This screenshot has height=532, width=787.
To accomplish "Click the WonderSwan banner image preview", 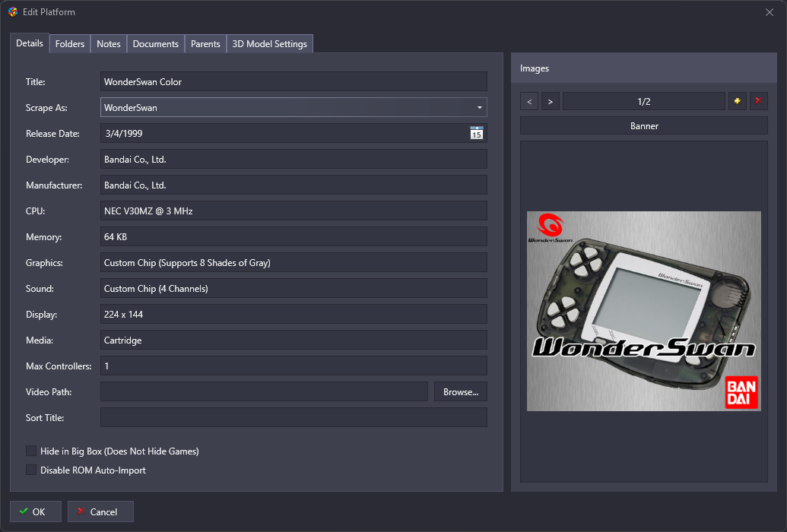I will (x=643, y=311).
